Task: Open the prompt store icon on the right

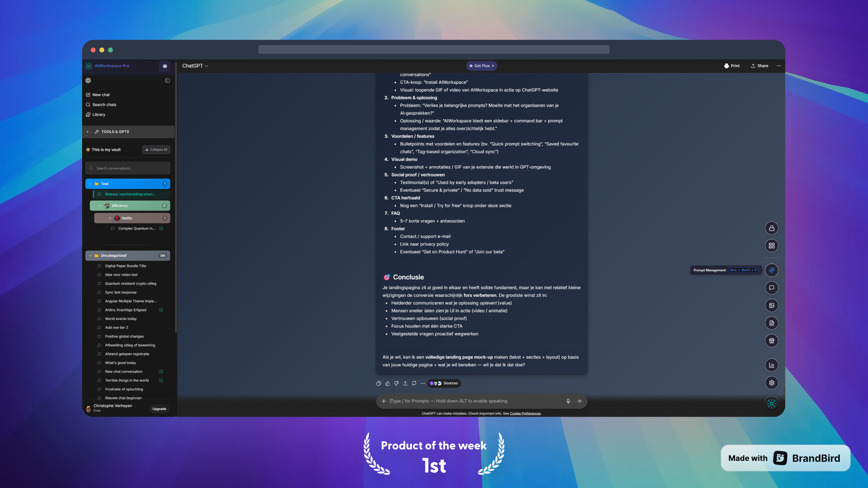Action: coord(772,341)
